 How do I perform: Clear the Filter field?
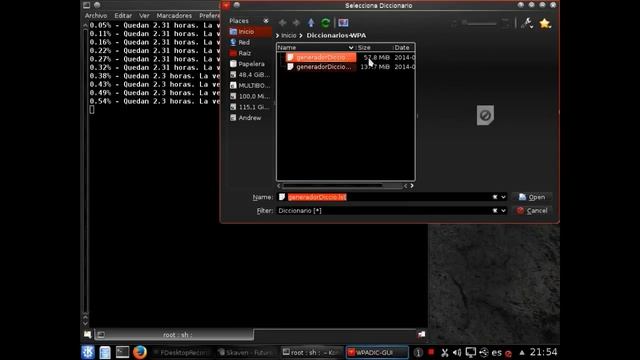point(495,211)
